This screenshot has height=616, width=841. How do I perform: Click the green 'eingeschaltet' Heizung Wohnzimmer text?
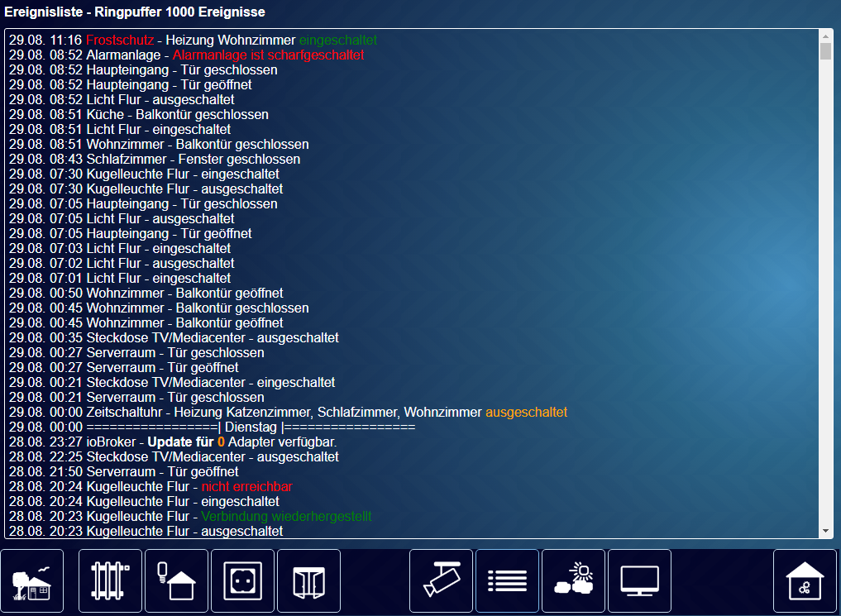click(338, 41)
